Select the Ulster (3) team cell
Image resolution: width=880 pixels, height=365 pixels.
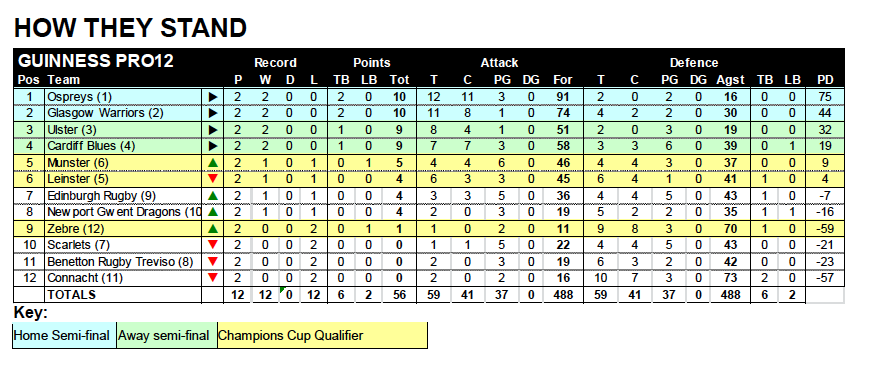[123, 130]
